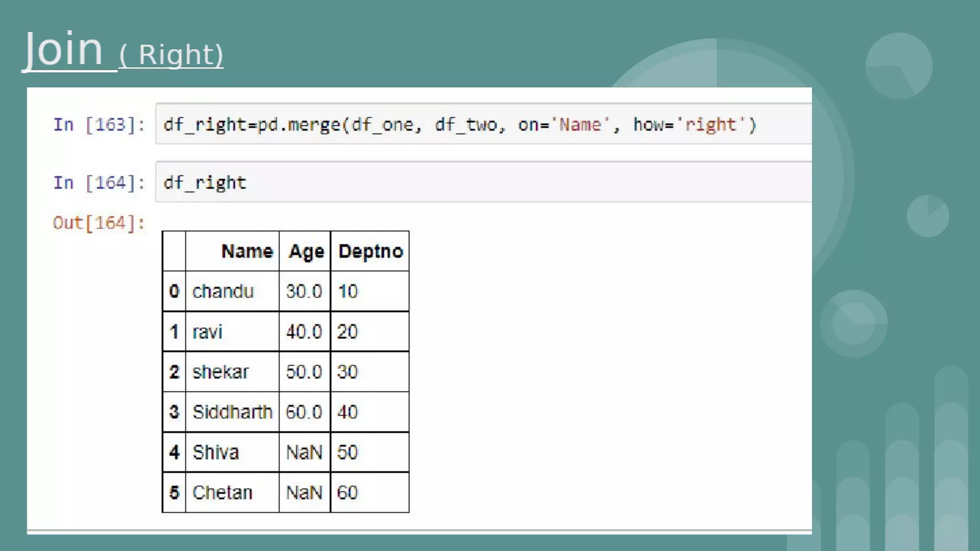The height and width of the screenshot is (551, 980).
Task: Click Deptno value 60 in last row
Action: (347, 492)
